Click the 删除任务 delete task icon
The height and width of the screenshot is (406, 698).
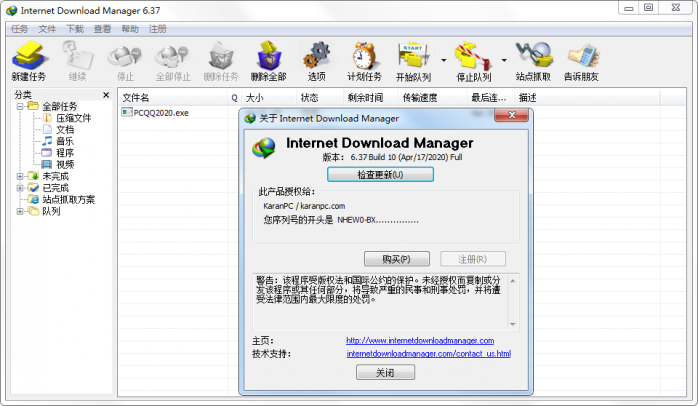(221, 61)
